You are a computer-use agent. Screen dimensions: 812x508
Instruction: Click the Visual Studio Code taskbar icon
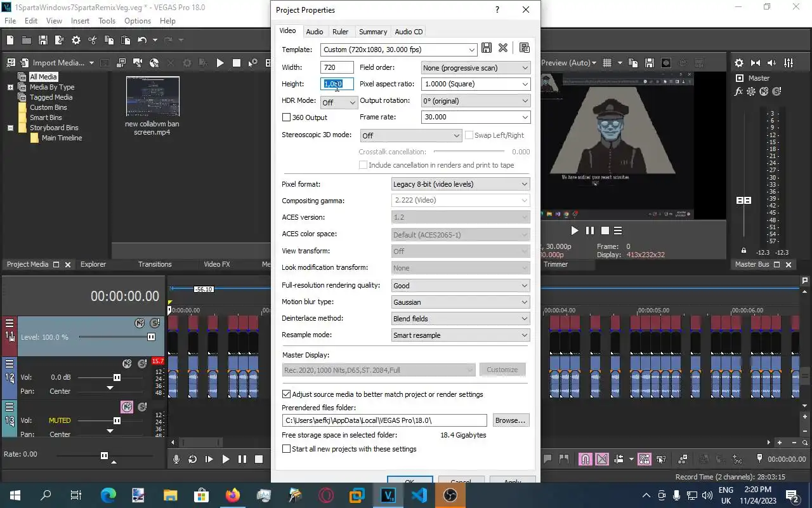point(419,495)
